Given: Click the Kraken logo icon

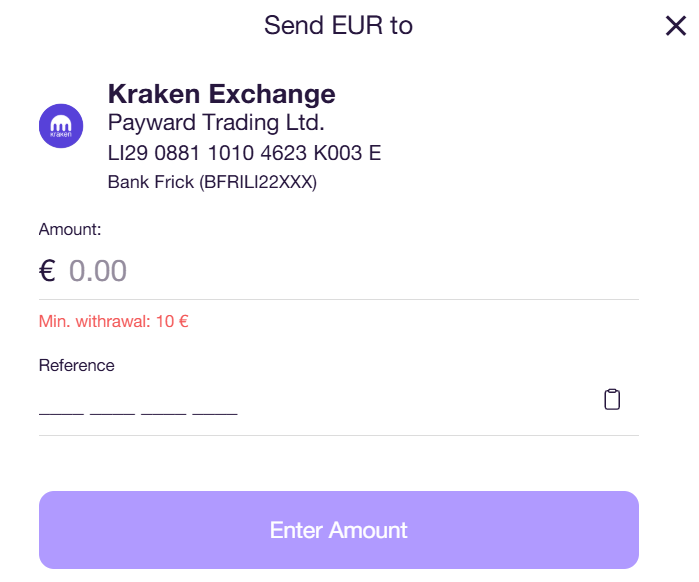Looking at the screenshot, I should [x=61, y=126].
